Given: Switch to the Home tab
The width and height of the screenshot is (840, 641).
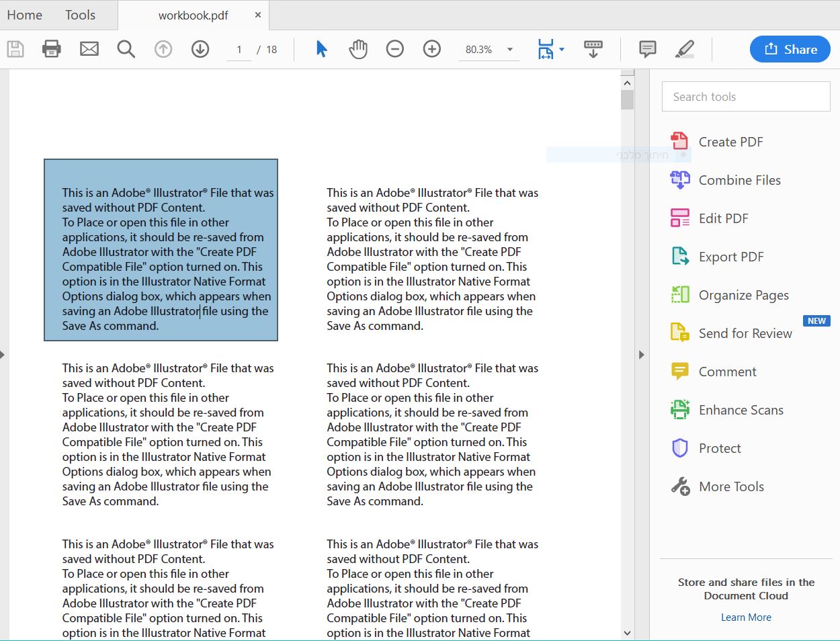Looking at the screenshot, I should tap(25, 15).
